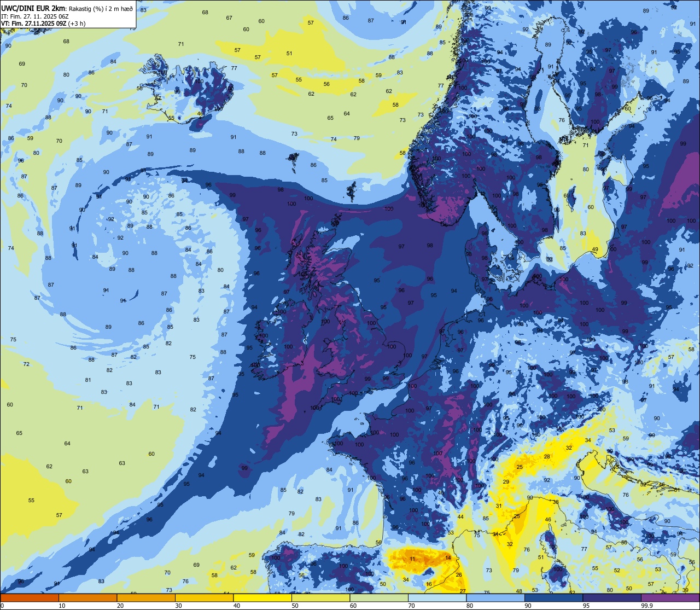The width and height of the screenshot is (700, 610).
Task: Click the 70–80% pale blue legend swatch
Action: click(437, 598)
